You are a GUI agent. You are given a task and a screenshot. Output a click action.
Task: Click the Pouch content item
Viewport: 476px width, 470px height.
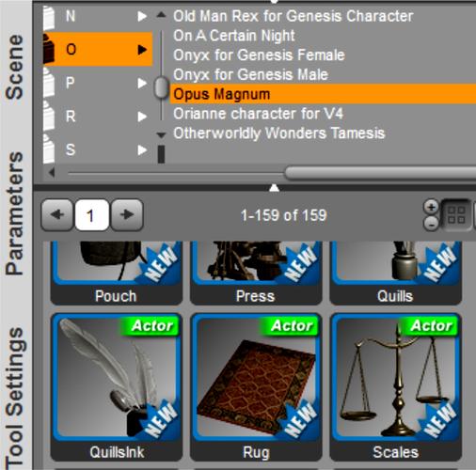pyautogui.click(x=117, y=273)
